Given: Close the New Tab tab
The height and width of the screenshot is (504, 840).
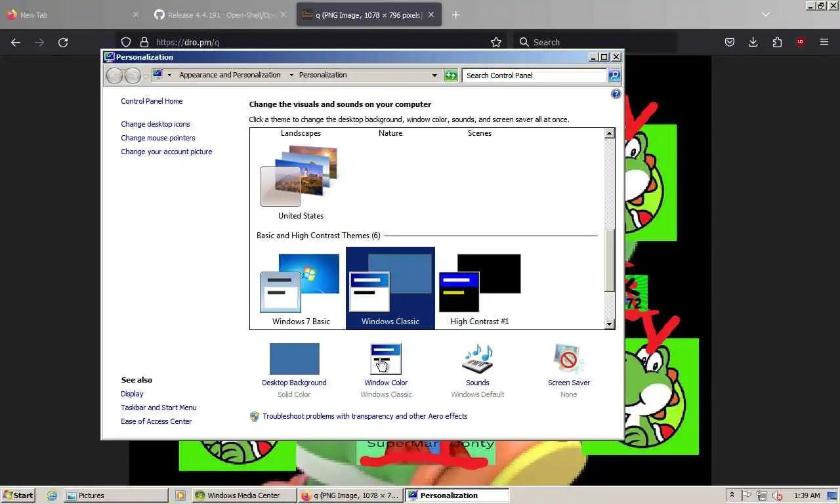Looking at the screenshot, I should 136,14.
